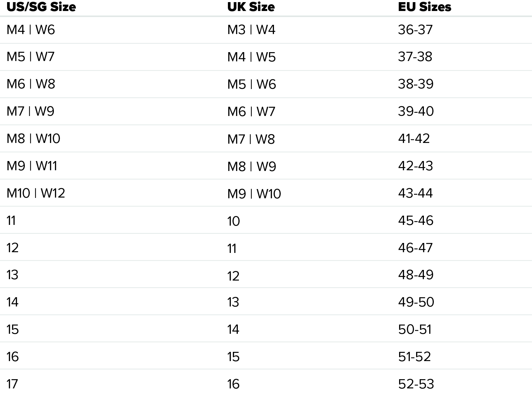
Task: Click the 48-49 EU size value
Action: click(x=416, y=275)
